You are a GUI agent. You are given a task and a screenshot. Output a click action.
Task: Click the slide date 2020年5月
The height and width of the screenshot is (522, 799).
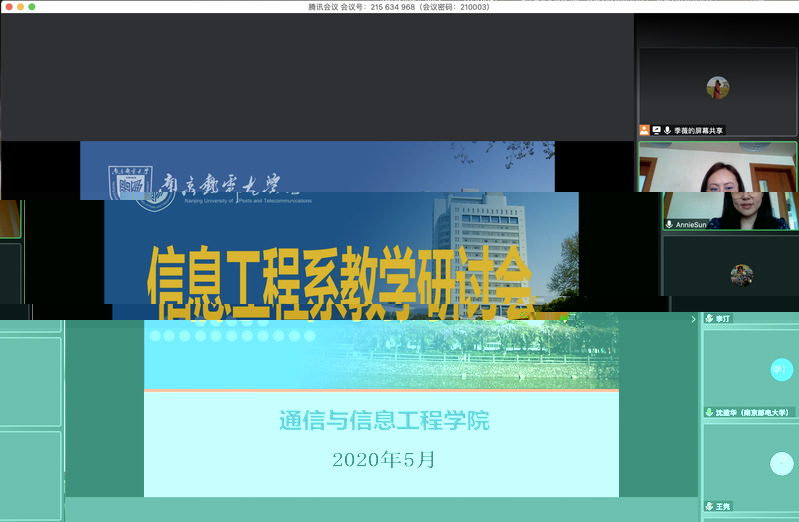click(383, 459)
